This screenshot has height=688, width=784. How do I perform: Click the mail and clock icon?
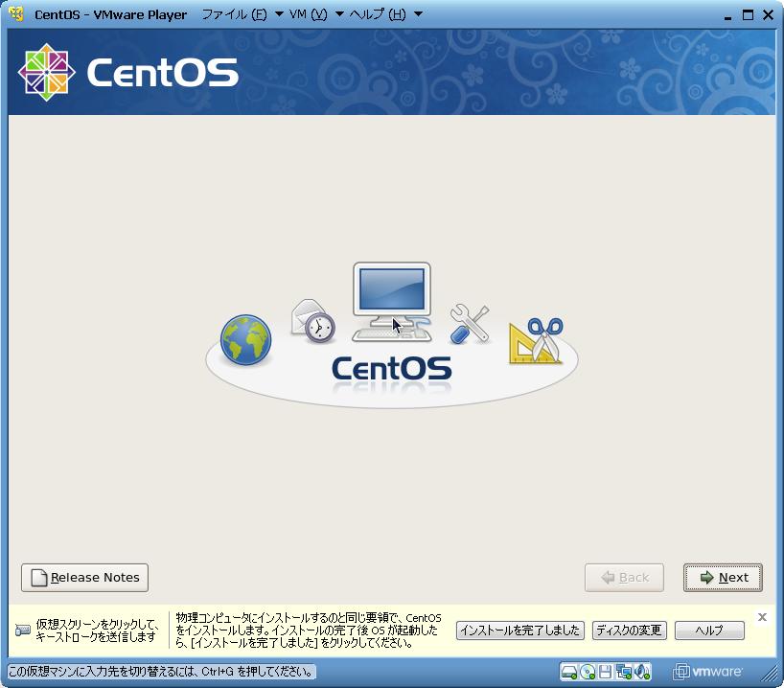click(312, 321)
